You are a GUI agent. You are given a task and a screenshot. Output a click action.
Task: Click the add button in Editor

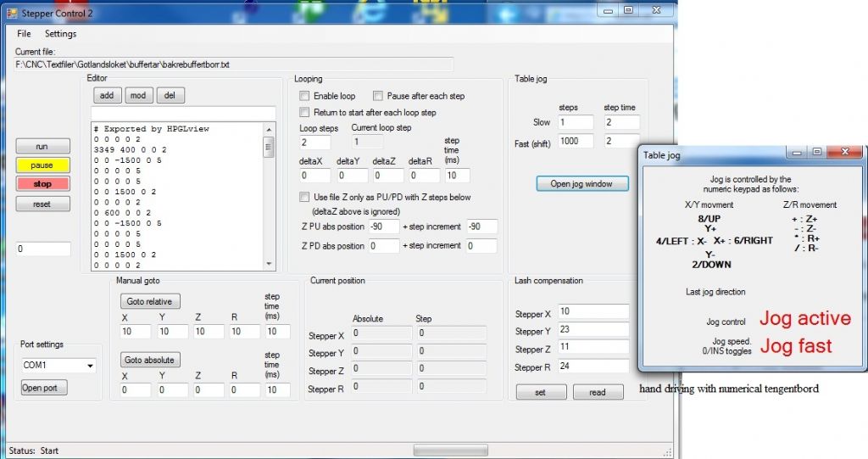click(x=107, y=95)
